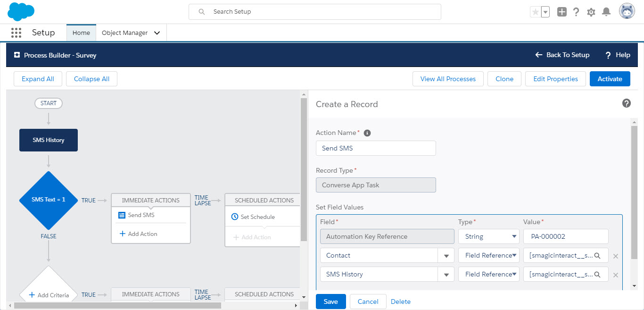Remove the Contact field row
The image size is (644, 310).
615,256
